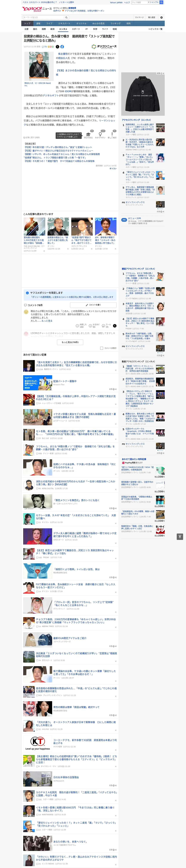Open Yahoo! JAPAN link in top bar

[x=116, y=2]
